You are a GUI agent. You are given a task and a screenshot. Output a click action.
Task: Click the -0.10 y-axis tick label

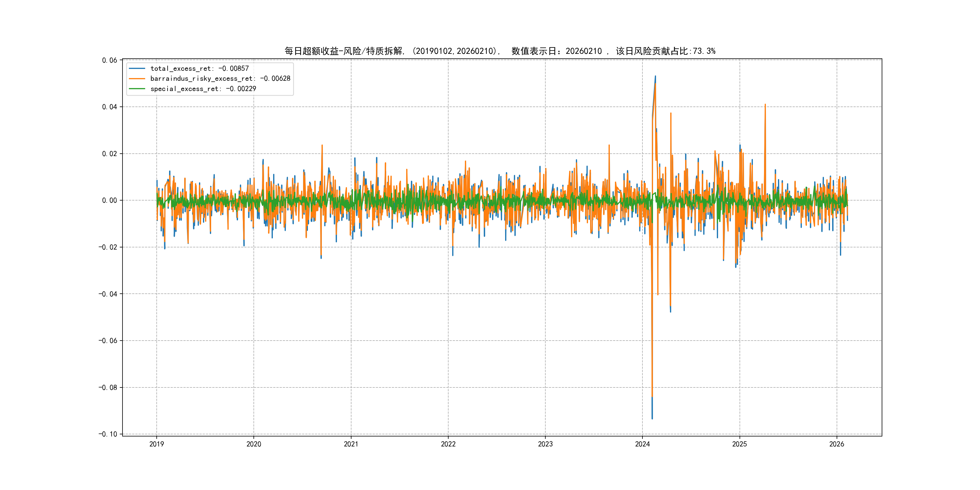pyautogui.click(x=108, y=434)
